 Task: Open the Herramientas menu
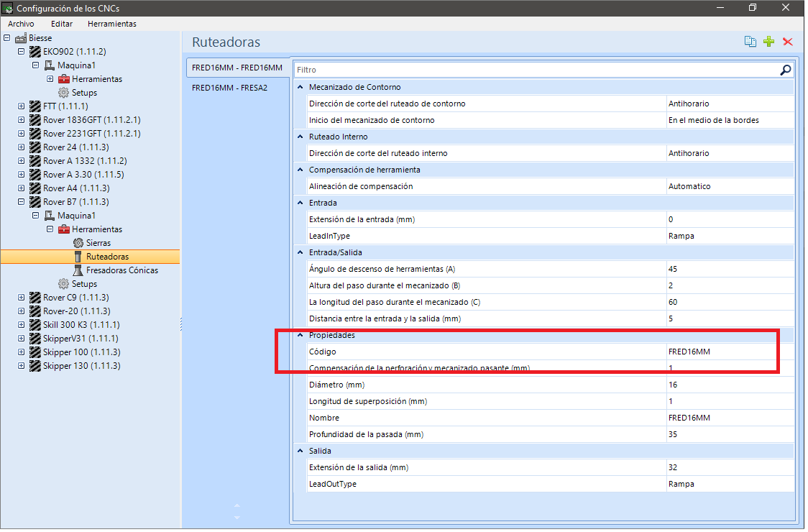pyautogui.click(x=112, y=24)
